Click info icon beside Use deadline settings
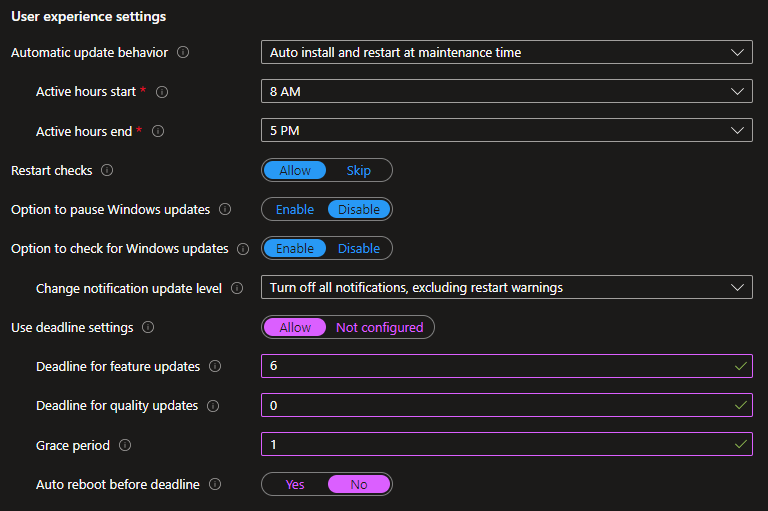The width and height of the screenshot is (768, 511). tap(148, 327)
